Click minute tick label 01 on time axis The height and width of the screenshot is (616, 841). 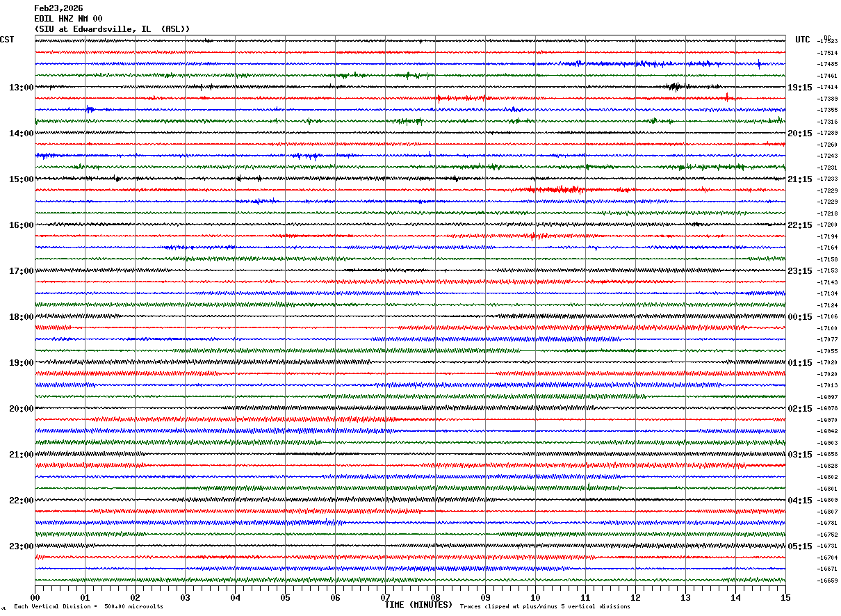click(85, 597)
